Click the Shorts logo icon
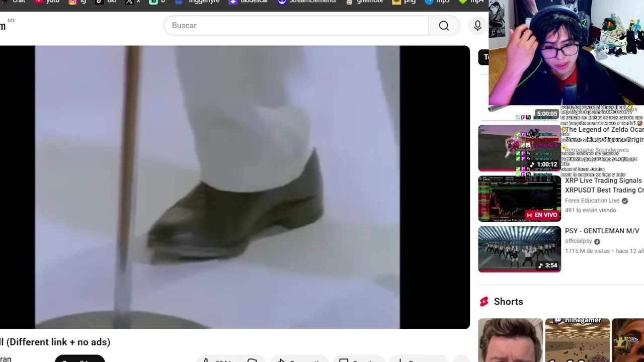The width and height of the screenshot is (644, 362). [484, 302]
